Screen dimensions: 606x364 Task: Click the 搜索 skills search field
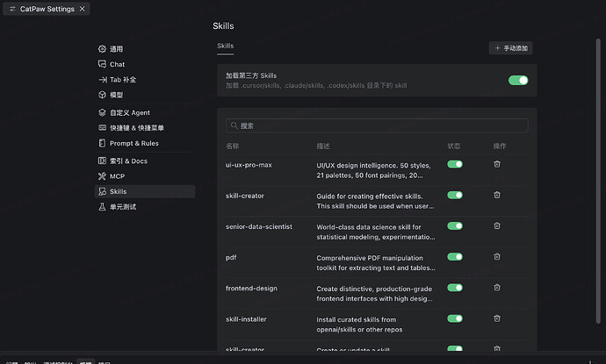[377, 125]
